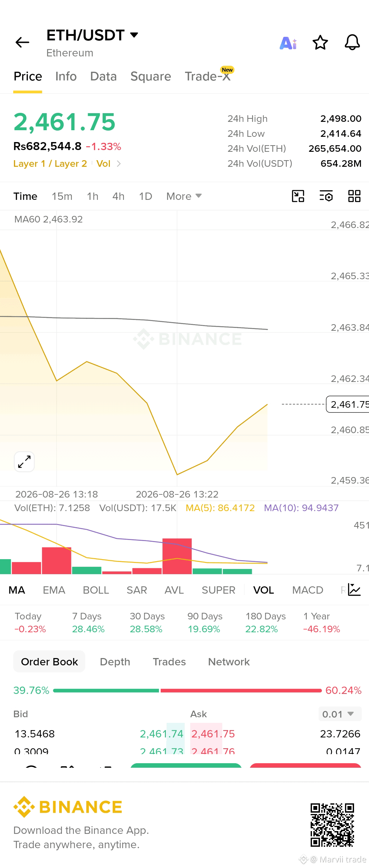Select the 1h interval
The image size is (369, 868).
[93, 196]
